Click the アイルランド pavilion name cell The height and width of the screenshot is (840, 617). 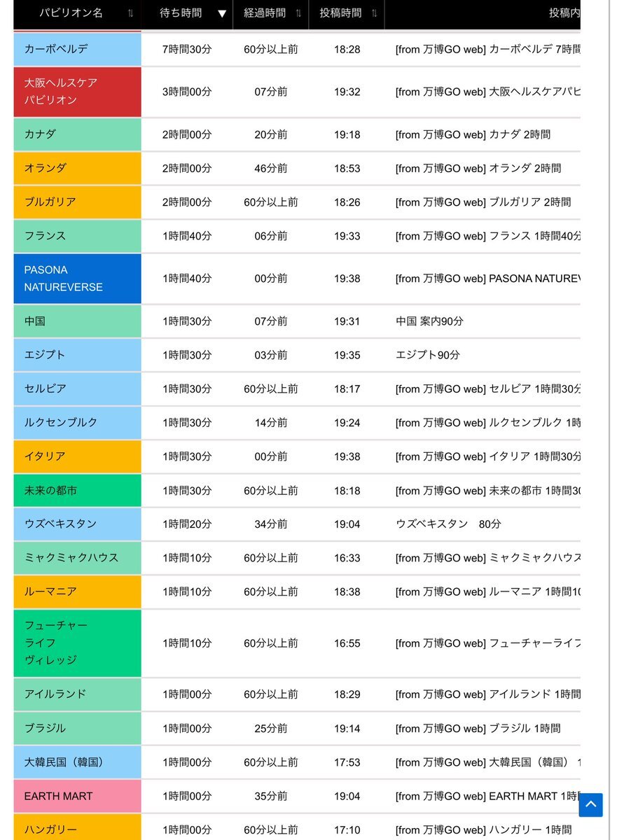(x=77, y=694)
